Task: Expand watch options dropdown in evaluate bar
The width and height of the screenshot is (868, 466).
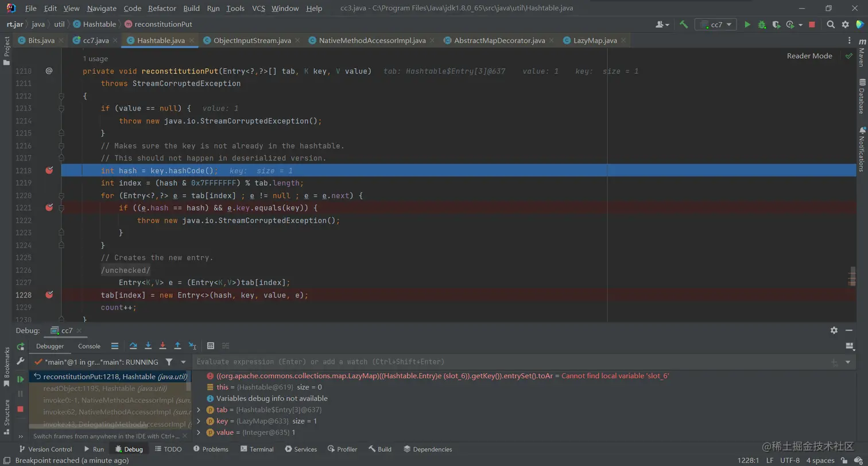Action: [x=848, y=362]
